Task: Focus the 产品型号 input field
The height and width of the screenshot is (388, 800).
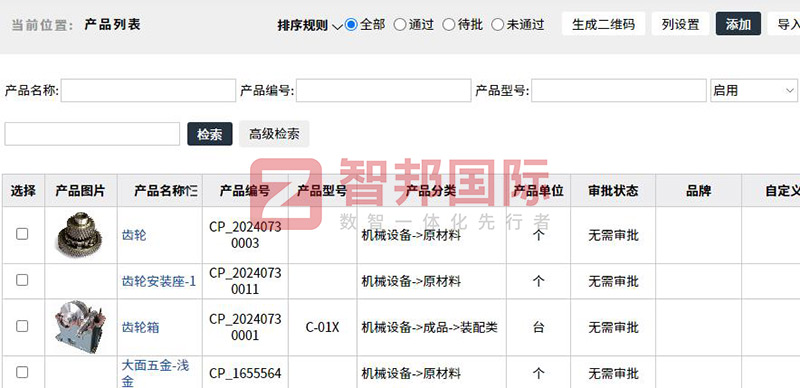Action: click(619, 90)
